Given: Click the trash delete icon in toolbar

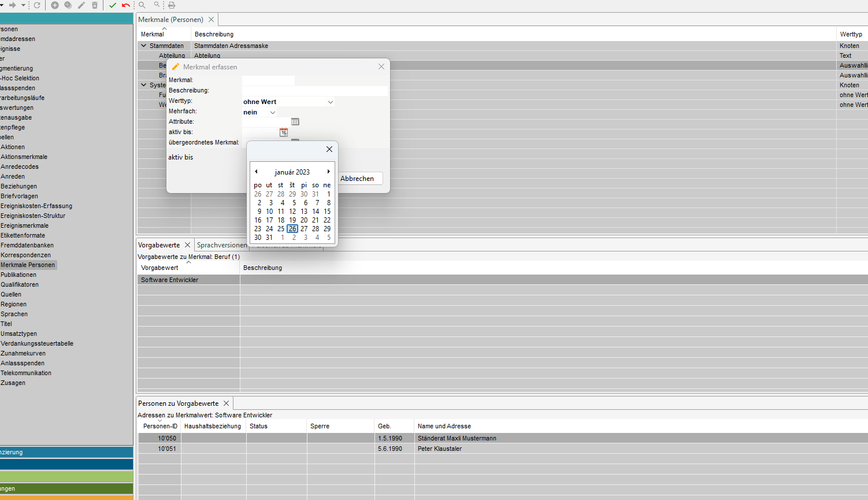Looking at the screenshot, I should point(95,5).
